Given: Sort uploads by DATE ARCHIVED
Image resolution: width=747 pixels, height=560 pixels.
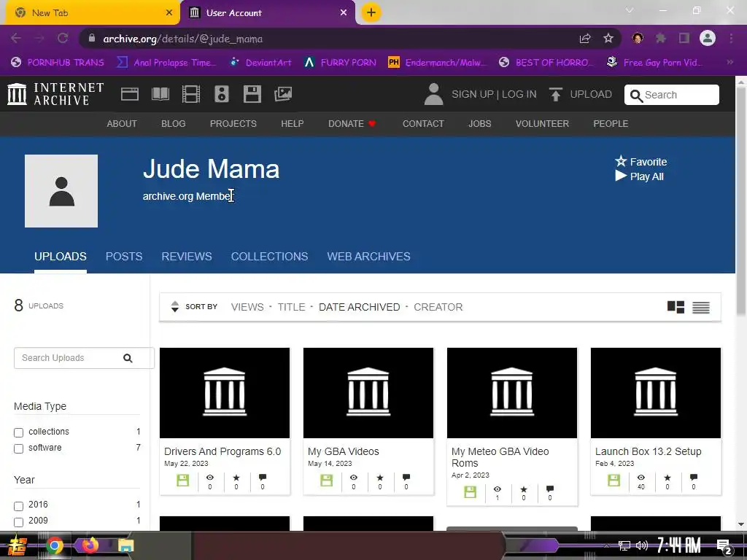Looking at the screenshot, I should coord(359,307).
